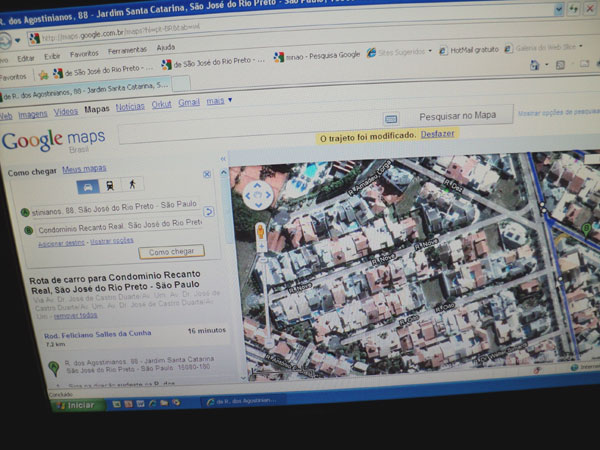Click the green B marker beside destination field
Image resolution: width=600 pixels, height=450 pixels.
point(28,230)
